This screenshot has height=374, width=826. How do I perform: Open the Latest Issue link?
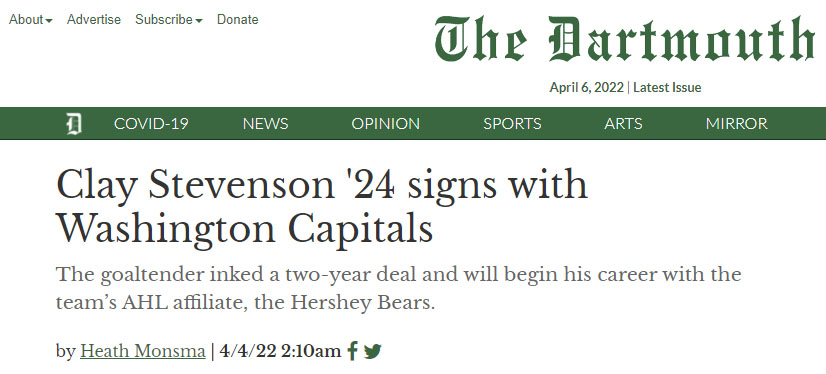click(667, 87)
